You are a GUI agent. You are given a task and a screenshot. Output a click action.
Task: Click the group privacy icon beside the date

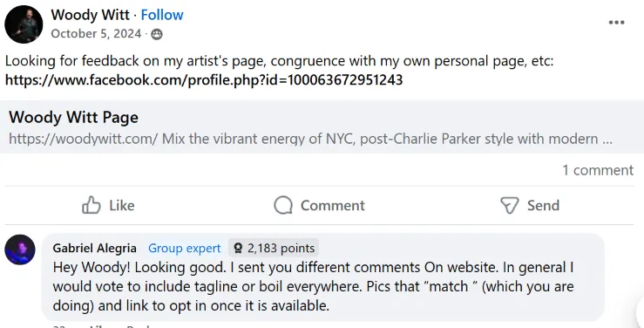[x=157, y=34]
